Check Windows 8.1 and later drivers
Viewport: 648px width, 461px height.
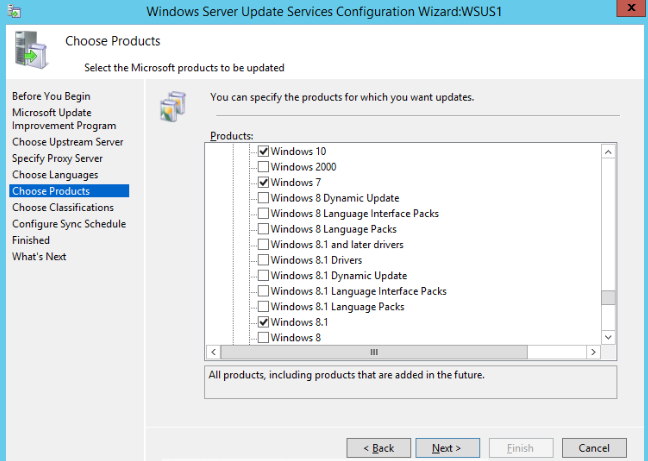263,245
